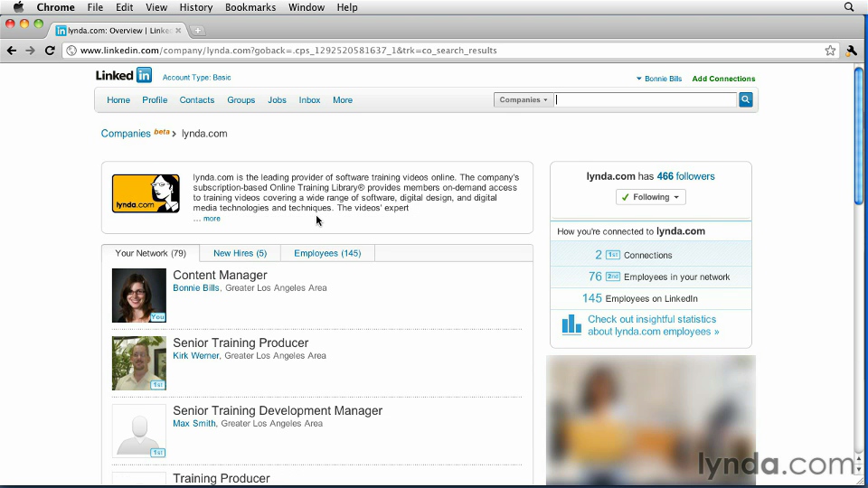Click the 2 Connections count

coord(599,255)
